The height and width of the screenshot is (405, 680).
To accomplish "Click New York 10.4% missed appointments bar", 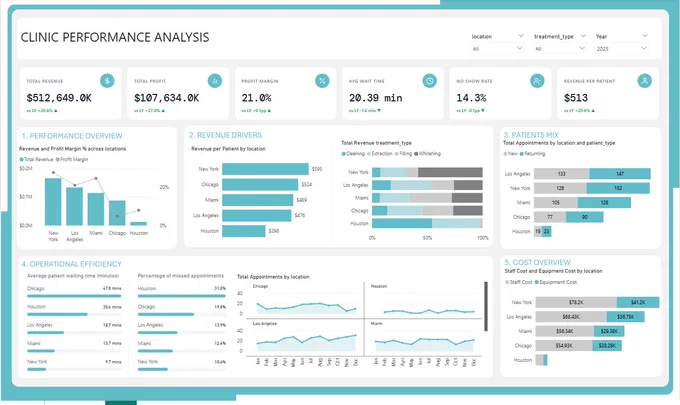I will 153,369.
